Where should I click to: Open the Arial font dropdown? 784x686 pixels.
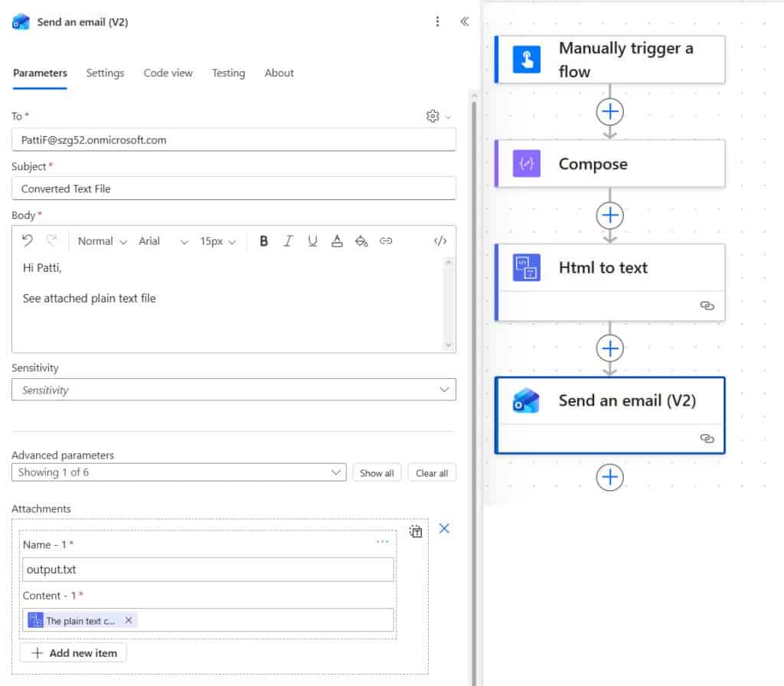click(164, 241)
